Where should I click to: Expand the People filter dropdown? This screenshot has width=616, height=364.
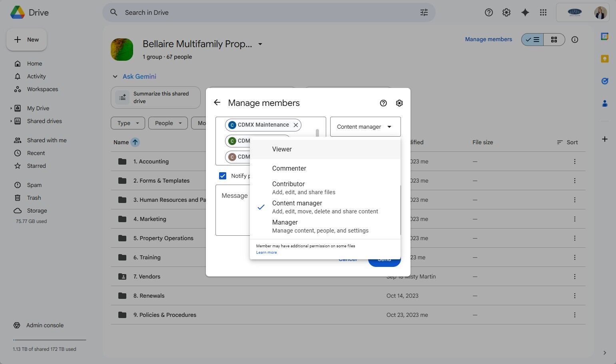[168, 123]
